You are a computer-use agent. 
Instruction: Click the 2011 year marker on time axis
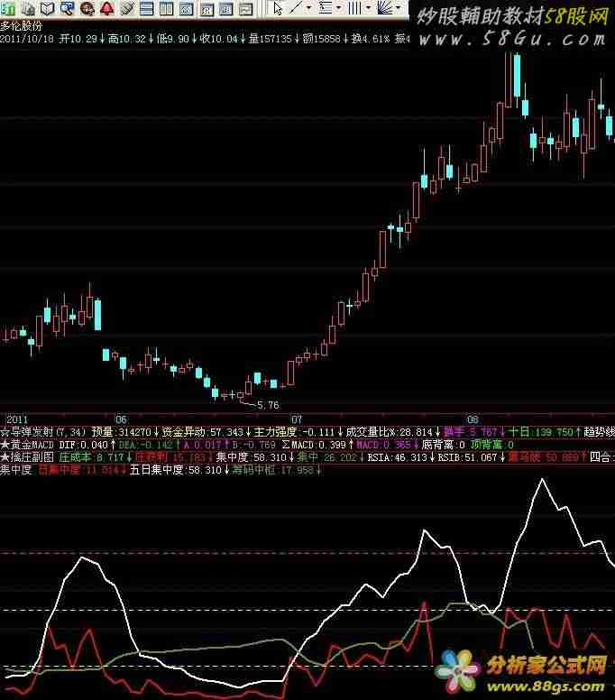click(x=17, y=419)
